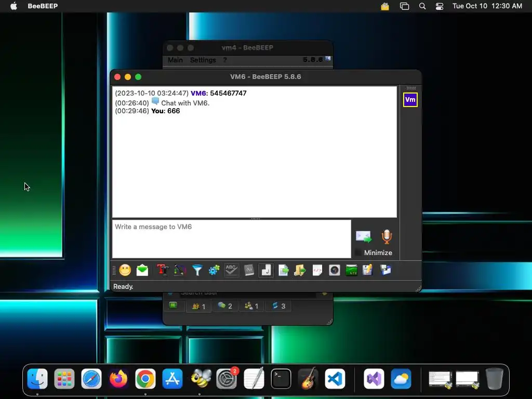This screenshot has width=532, height=399.
Task: Tick the Minimize checkbox
Action: (x=357, y=252)
